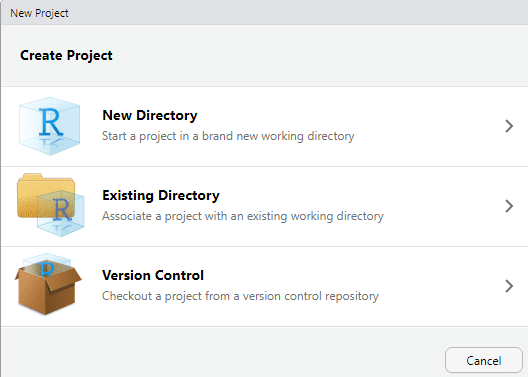Image resolution: width=528 pixels, height=377 pixels.
Task: Click the Create Project heading
Action: 66,56
